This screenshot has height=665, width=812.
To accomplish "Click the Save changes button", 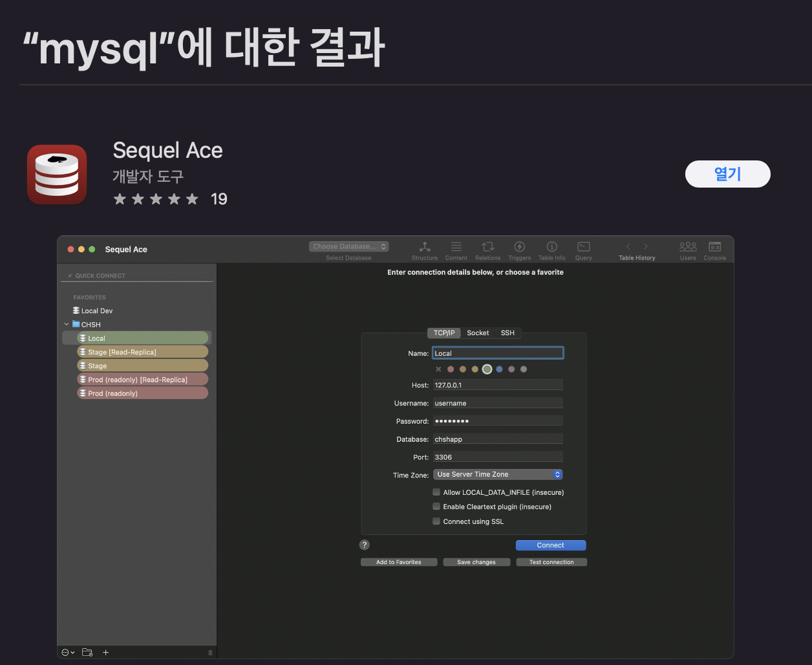I will pos(476,562).
